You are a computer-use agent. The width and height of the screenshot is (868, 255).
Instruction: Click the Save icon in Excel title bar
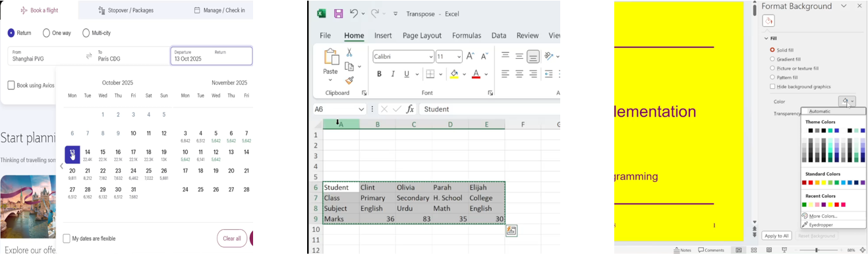click(339, 13)
